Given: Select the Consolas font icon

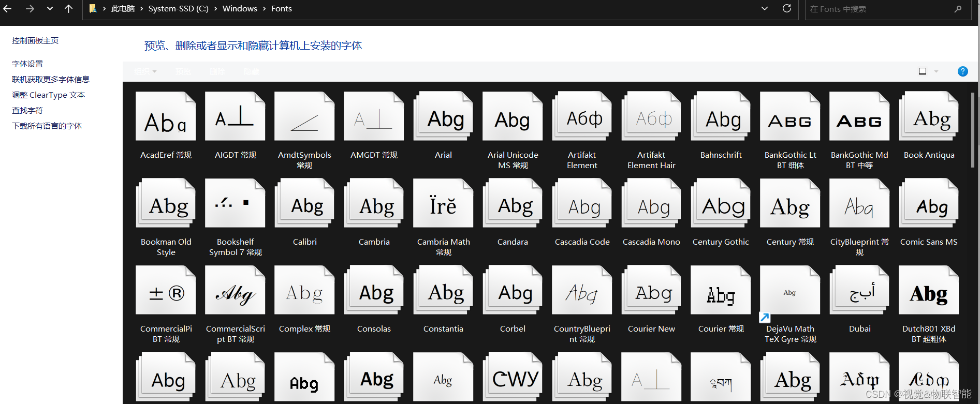Looking at the screenshot, I should [374, 290].
